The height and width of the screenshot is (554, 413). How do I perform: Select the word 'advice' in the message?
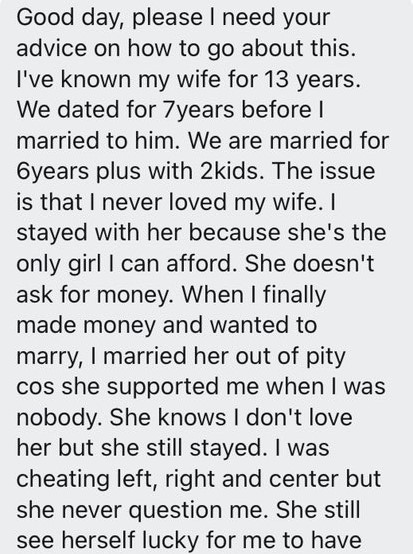(x=52, y=48)
